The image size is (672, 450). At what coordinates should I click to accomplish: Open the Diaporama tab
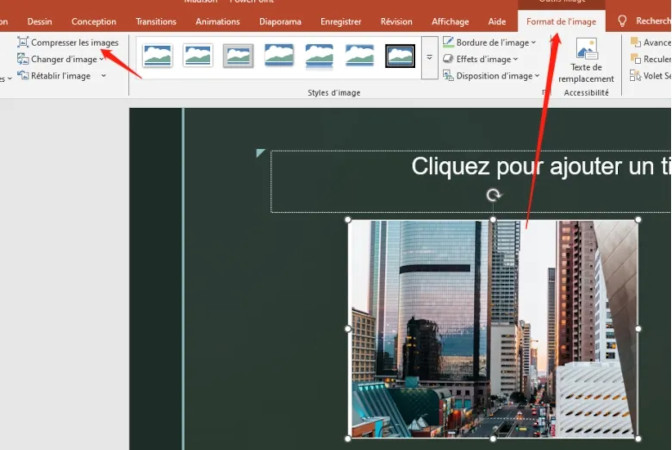[x=280, y=21]
